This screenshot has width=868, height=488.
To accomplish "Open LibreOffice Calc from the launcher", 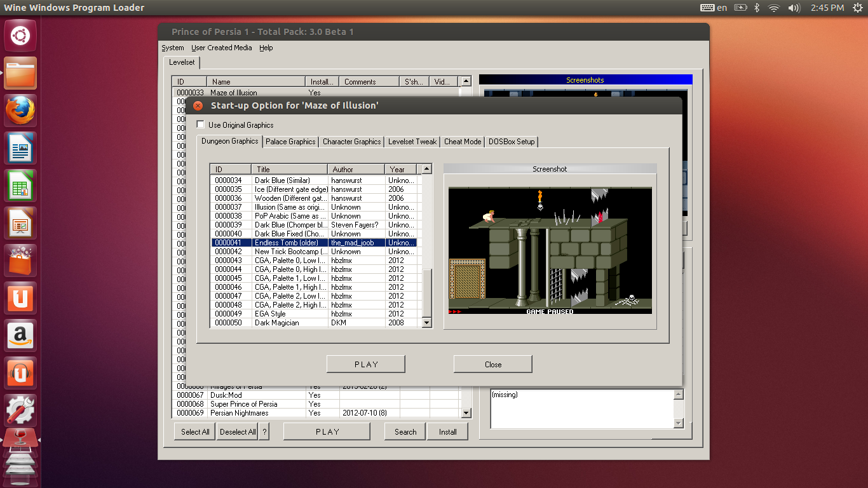I will pyautogui.click(x=21, y=186).
